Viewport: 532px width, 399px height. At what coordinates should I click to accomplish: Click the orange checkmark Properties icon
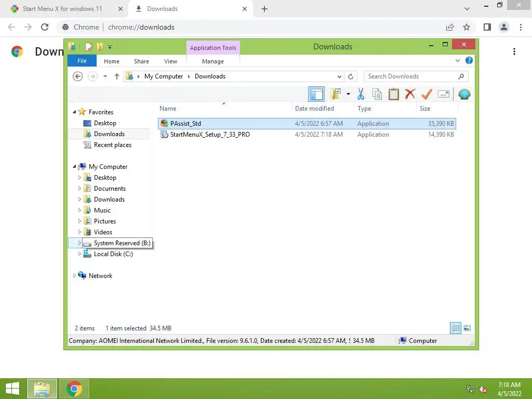click(x=427, y=94)
